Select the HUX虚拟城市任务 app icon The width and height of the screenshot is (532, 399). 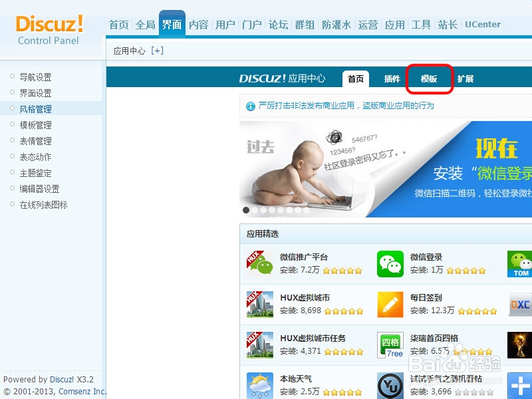[260, 345]
